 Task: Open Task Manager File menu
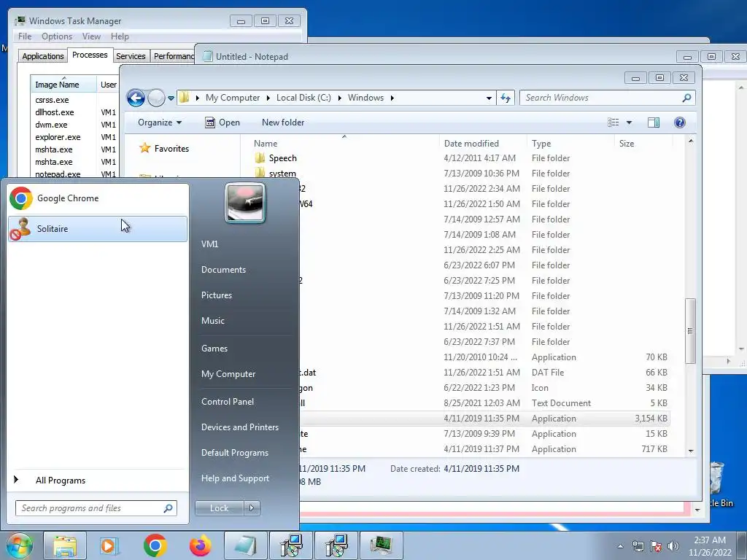25,36
